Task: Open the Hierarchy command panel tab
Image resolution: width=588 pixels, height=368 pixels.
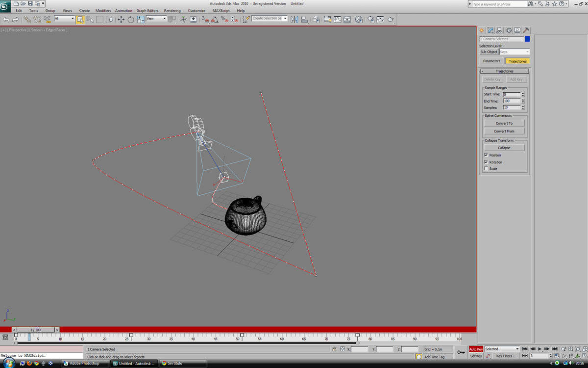Action: 499,30
